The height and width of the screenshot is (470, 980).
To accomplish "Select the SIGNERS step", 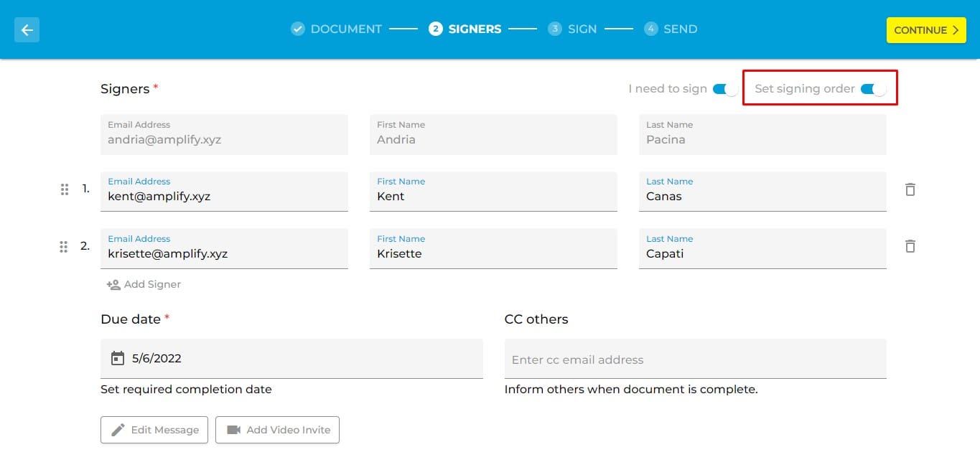I will click(x=475, y=29).
